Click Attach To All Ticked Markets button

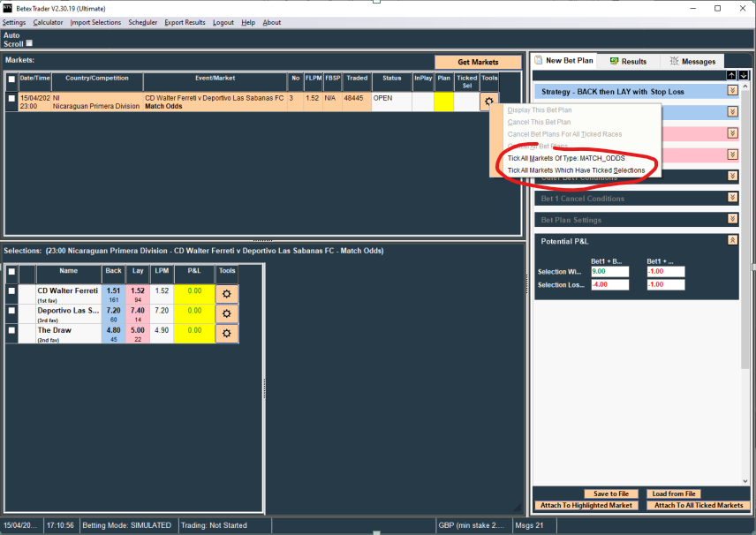coord(698,505)
